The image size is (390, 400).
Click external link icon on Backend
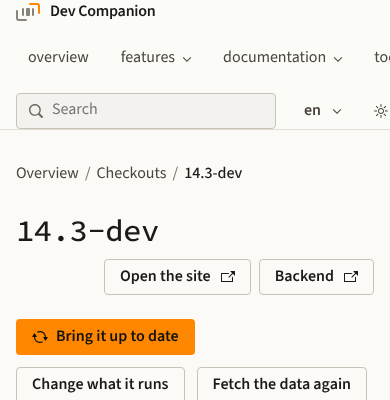pos(351,277)
